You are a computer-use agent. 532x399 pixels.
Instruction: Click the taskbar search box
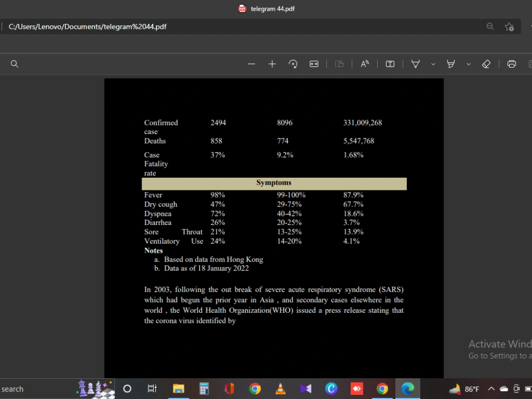point(57,389)
